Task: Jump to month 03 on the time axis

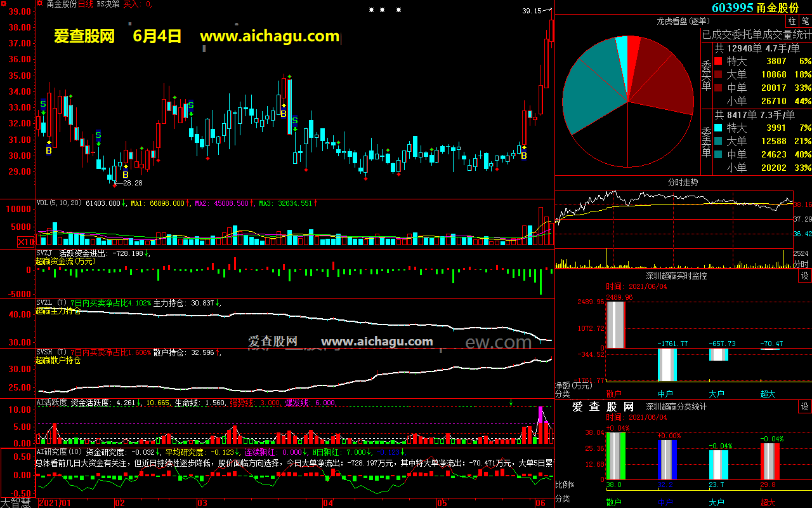Action: [x=202, y=503]
